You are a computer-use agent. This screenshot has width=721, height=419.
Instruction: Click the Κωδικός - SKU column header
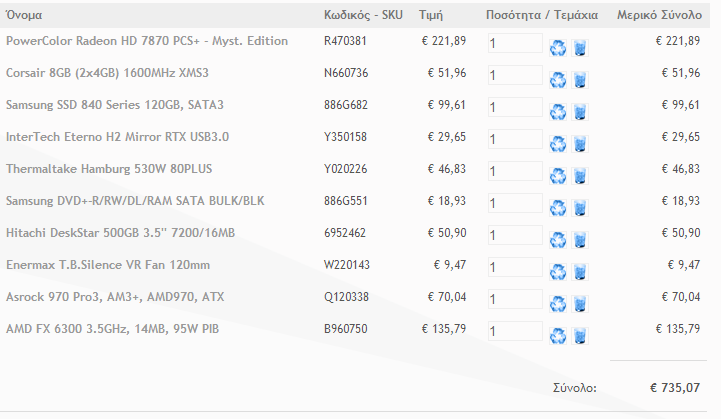tap(363, 15)
